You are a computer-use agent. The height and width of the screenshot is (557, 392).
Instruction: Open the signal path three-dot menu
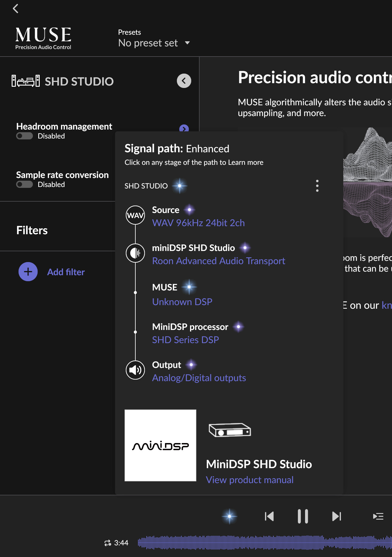tap(317, 186)
